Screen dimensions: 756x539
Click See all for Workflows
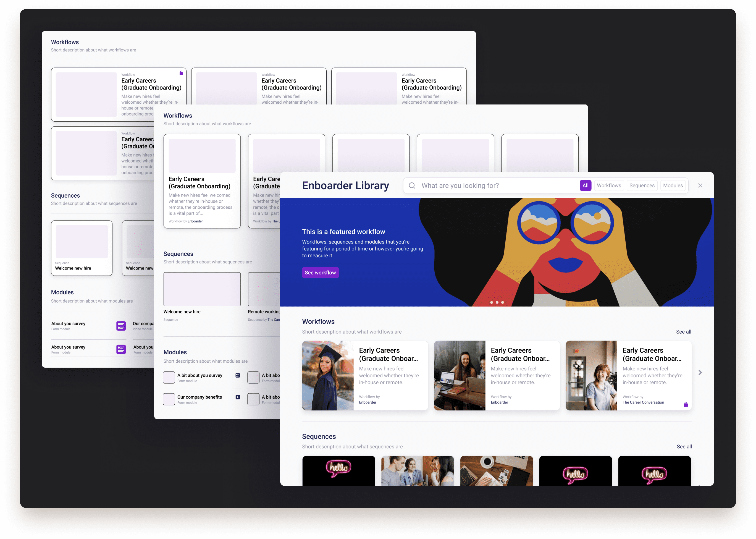click(x=683, y=332)
